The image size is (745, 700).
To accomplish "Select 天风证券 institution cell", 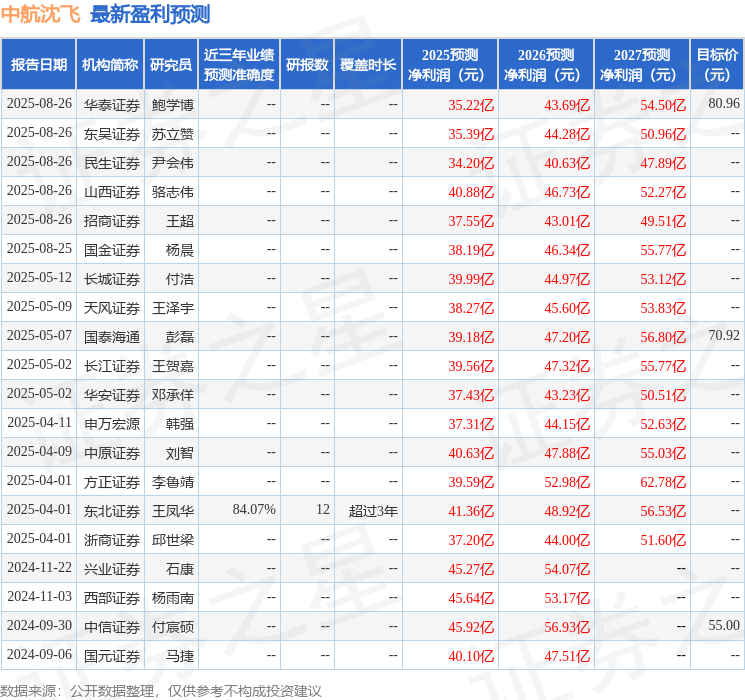I will tap(112, 308).
